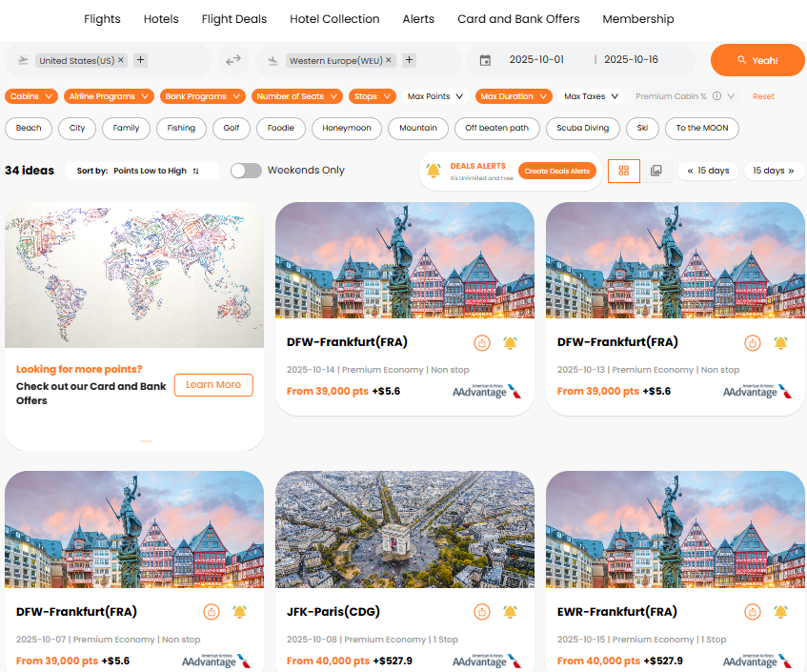
Task: Open the calendar date picker icon
Action: (485, 60)
